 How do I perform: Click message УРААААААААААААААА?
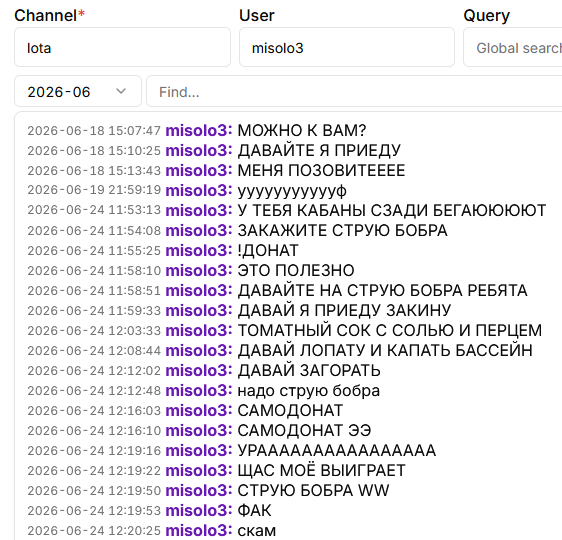337,450
